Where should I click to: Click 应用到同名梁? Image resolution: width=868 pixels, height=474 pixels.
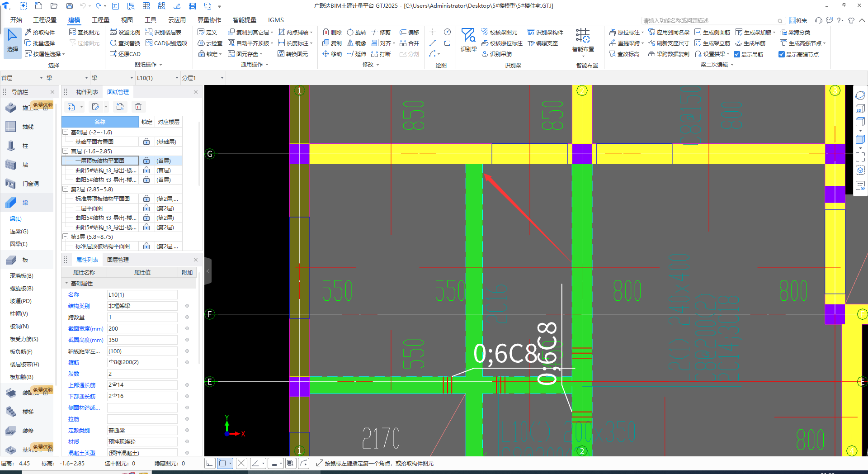(669, 32)
